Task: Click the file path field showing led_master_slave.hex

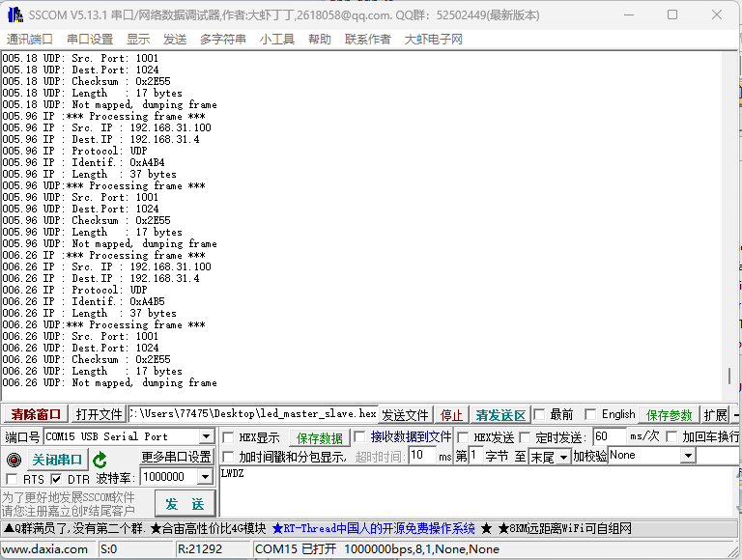Action: tap(253, 414)
